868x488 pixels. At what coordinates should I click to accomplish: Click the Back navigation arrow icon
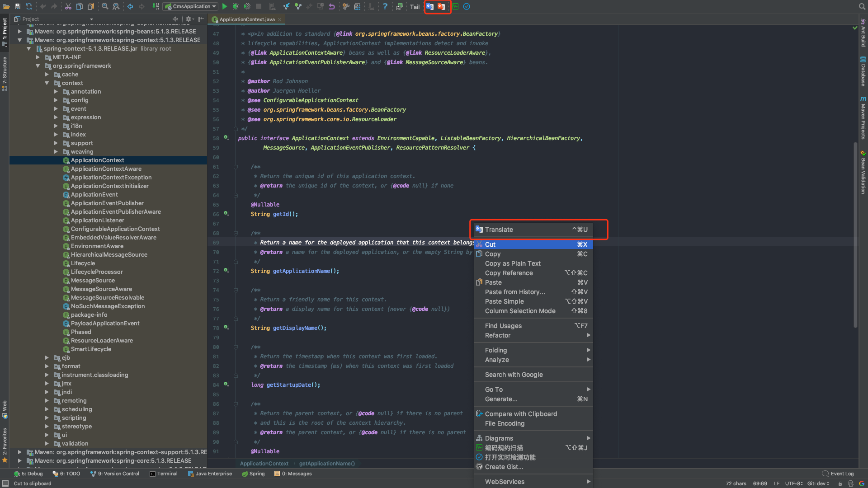[x=130, y=6]
